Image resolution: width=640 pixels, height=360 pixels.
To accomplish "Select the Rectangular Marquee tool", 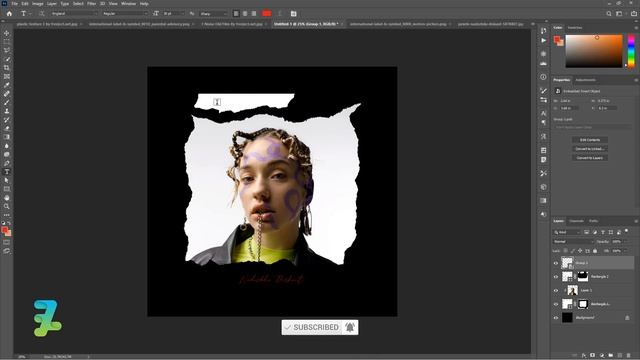I will (x=7, y=42).
